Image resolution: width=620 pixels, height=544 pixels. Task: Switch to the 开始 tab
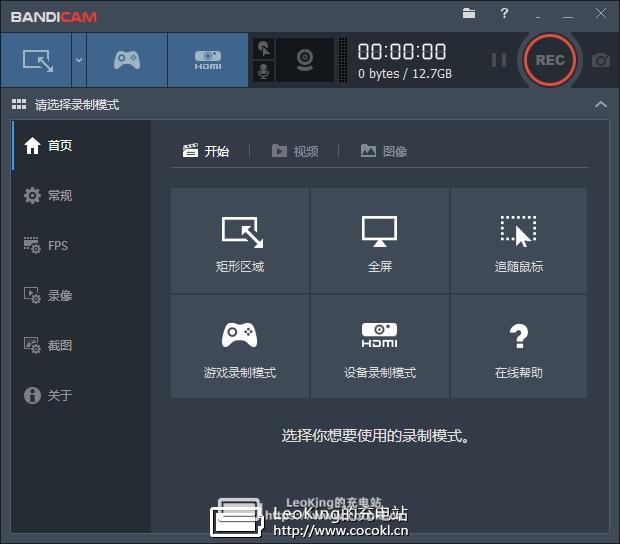coord(206,151)
